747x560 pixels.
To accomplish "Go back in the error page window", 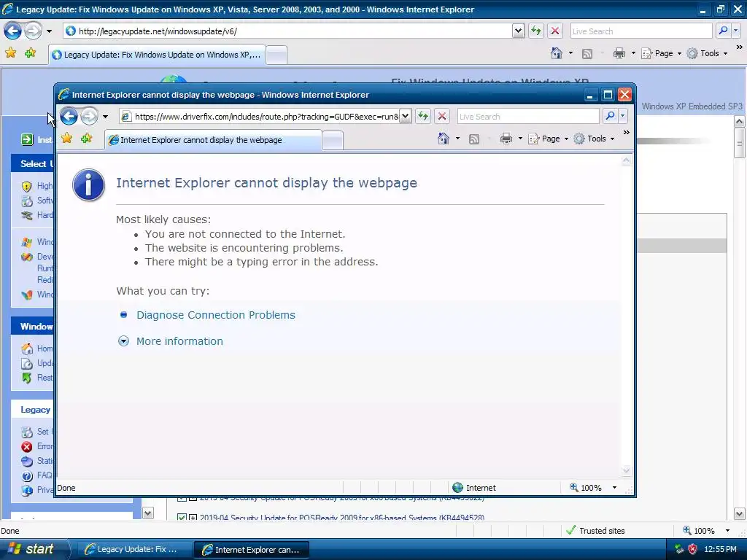I will 69,116.
